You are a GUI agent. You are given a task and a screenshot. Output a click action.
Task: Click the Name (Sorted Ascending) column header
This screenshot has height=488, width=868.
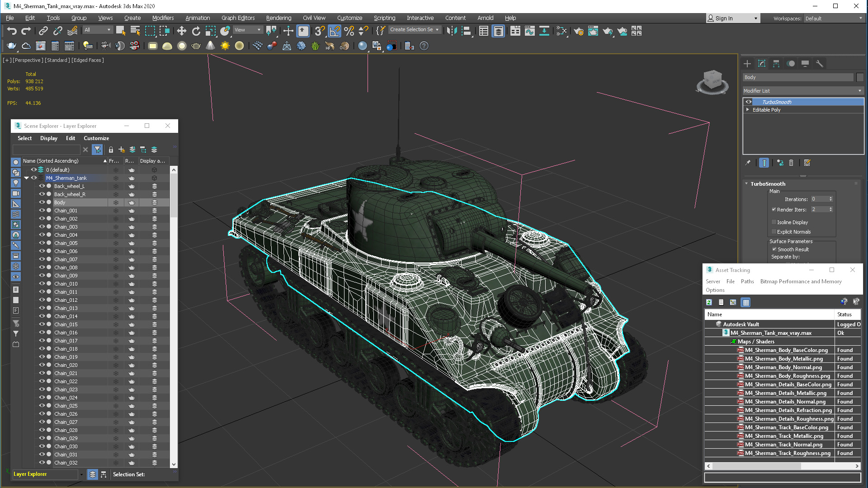click(x=65, y=161)
